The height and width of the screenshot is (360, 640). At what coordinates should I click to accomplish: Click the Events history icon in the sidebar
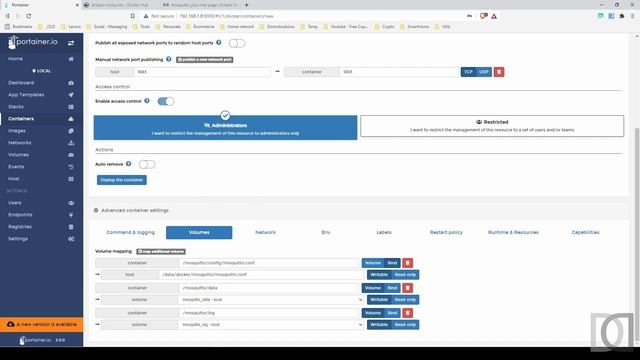[71, 167]
